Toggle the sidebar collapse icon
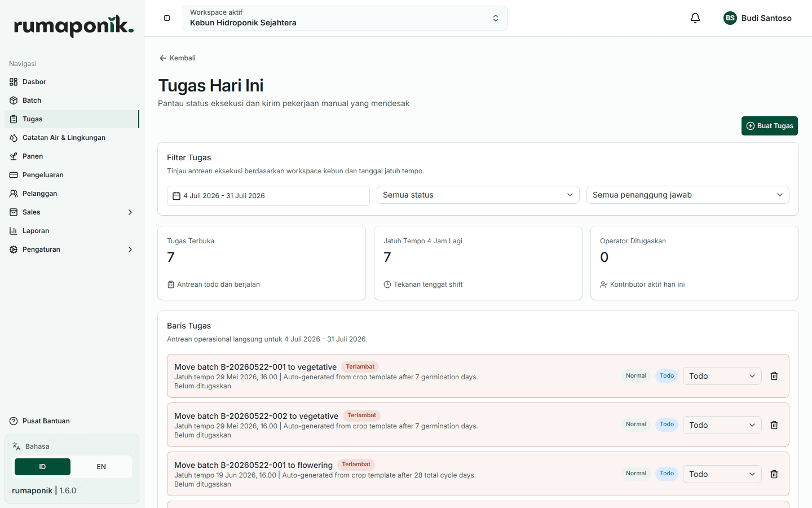 point(167,18)
